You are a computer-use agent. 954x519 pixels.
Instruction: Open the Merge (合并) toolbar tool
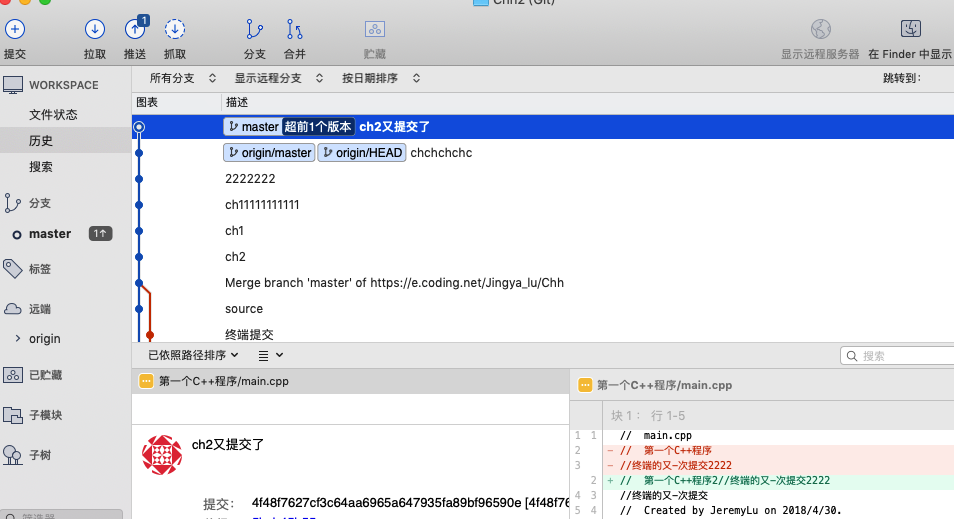coord(294,29)
